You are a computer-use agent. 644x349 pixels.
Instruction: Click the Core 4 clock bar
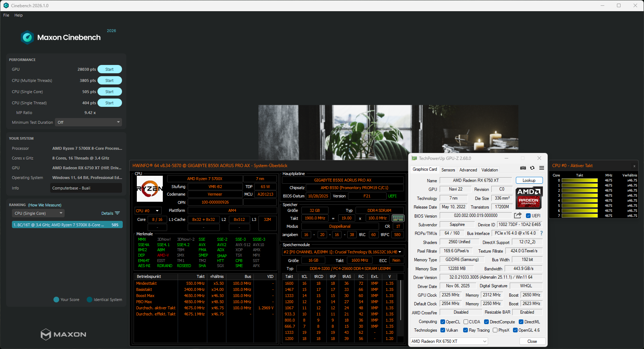(x=580, y=201)
